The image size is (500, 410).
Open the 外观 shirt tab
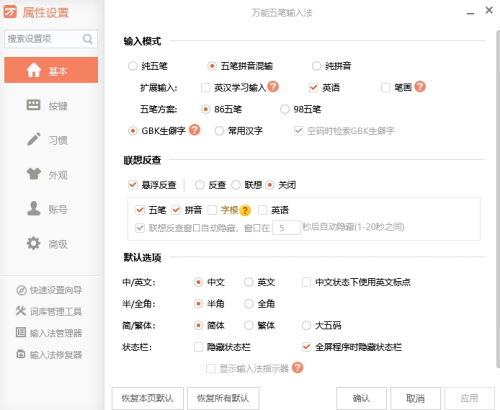pyautogui.click(x=51, y=175)
